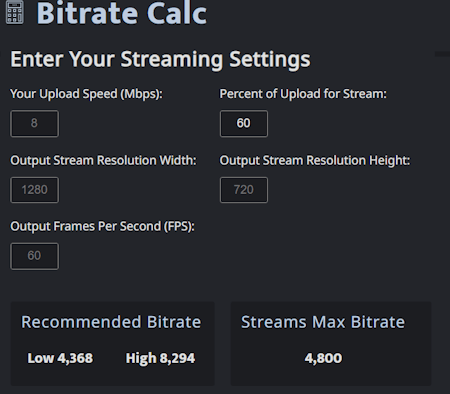Image resolution: width=450 pixels, height=394 pixels.
Task: Focus the Resolution Width field showing 1280
Action: point(34,190)
